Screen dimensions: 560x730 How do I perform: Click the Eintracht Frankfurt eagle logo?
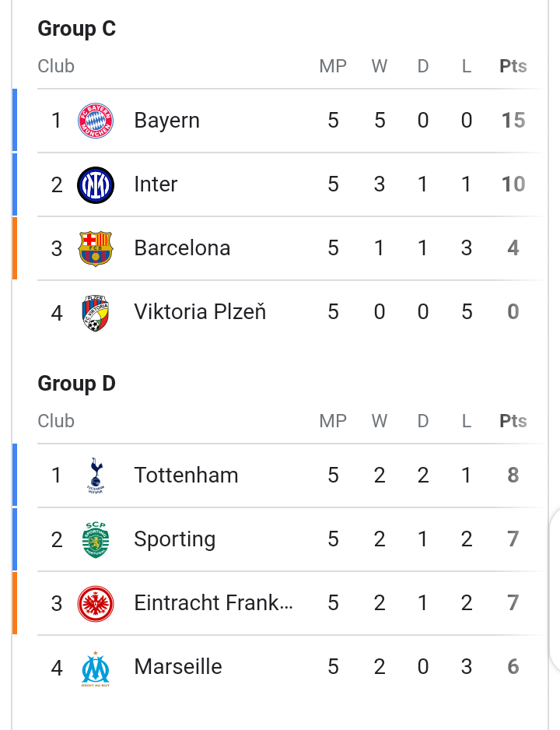pyautogui.click(x=96, y=604)
